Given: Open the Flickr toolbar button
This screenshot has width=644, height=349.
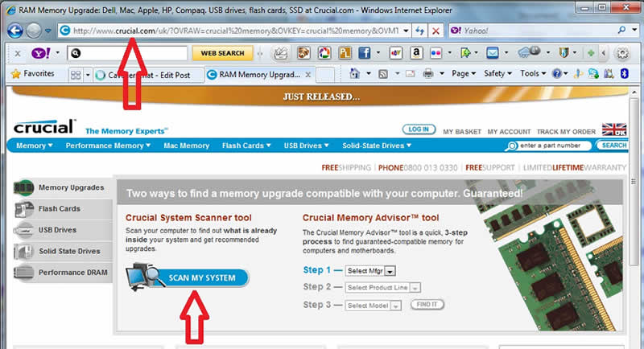Looking at the screenshot, I should [436, 53].
